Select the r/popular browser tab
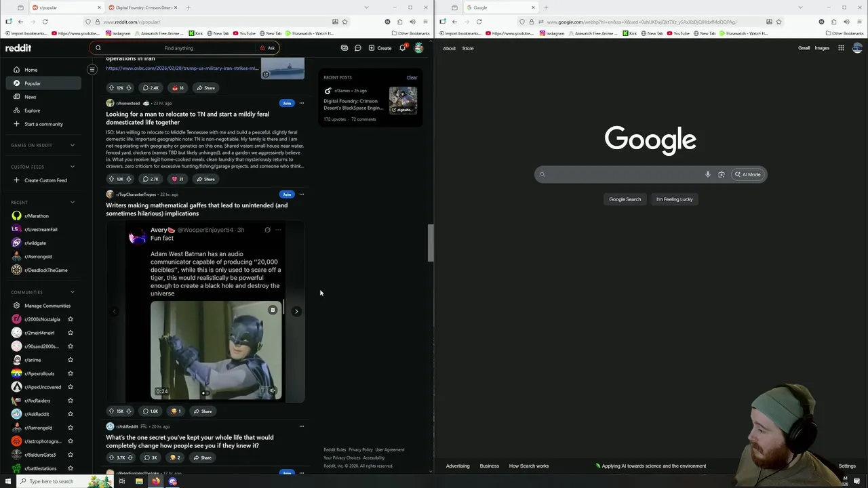Image resolution: width=868 pixels, height=488 pixels. click(x=66, y=7)
